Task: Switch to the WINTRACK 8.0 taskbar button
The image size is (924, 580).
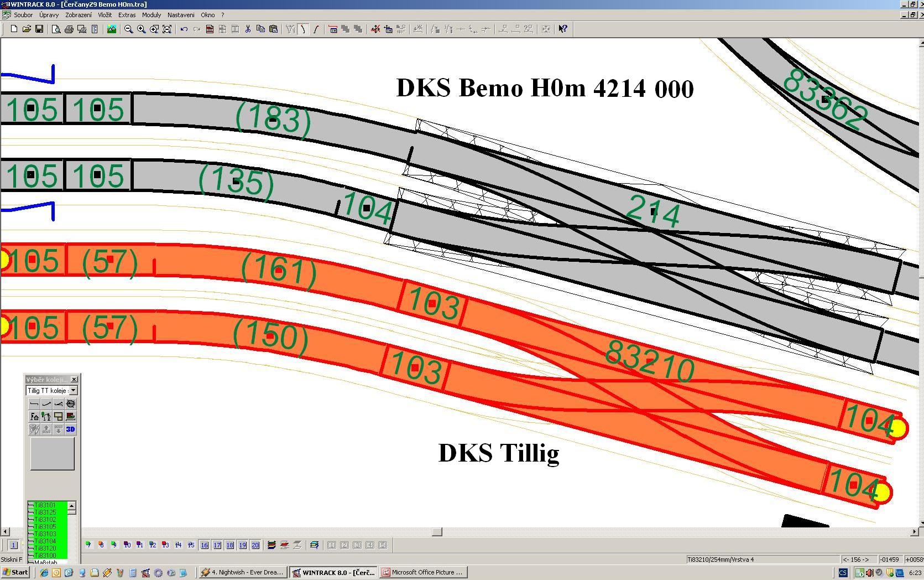Action: click(333, 572)
